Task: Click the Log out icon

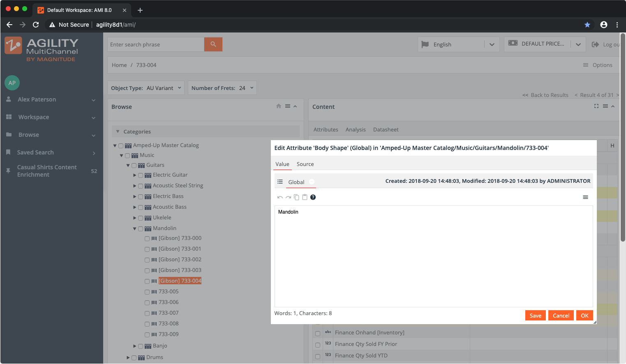Action: [595, 44]
